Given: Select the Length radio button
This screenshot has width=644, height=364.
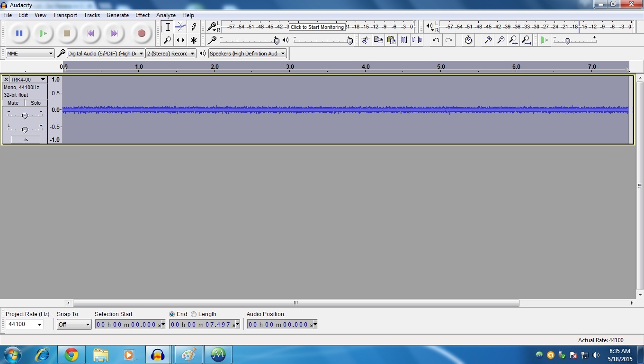Looking at the screenshot, I should (x=194, y=314).
